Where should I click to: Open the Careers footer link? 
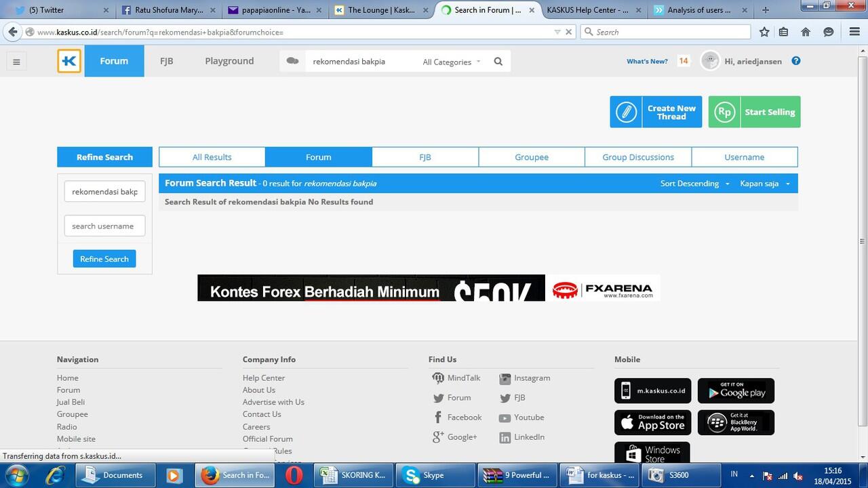click(256, 427)
